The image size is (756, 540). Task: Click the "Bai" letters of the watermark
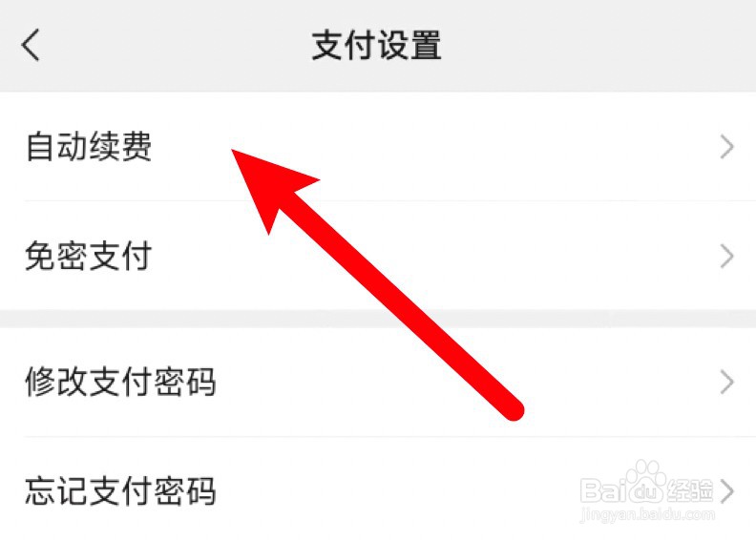603,490
